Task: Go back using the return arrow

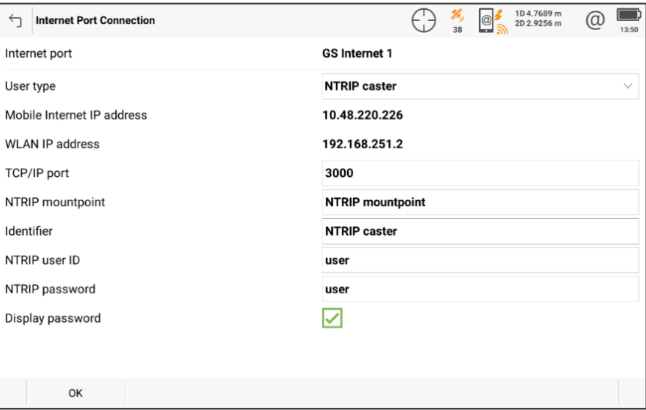Action: tap(15, 21)
